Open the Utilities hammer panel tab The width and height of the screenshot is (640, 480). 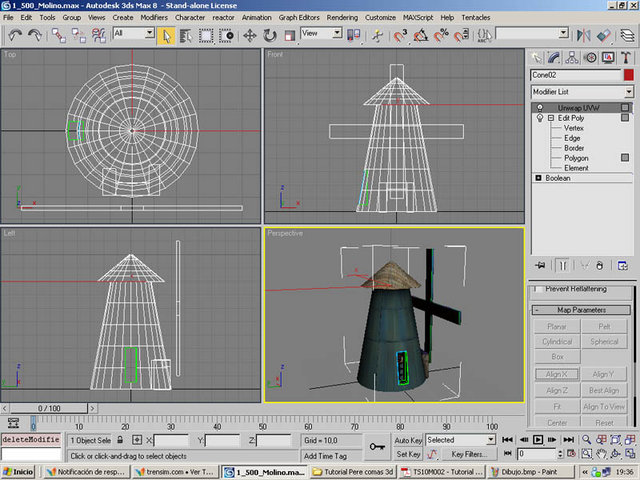click(x=627, y=57)
